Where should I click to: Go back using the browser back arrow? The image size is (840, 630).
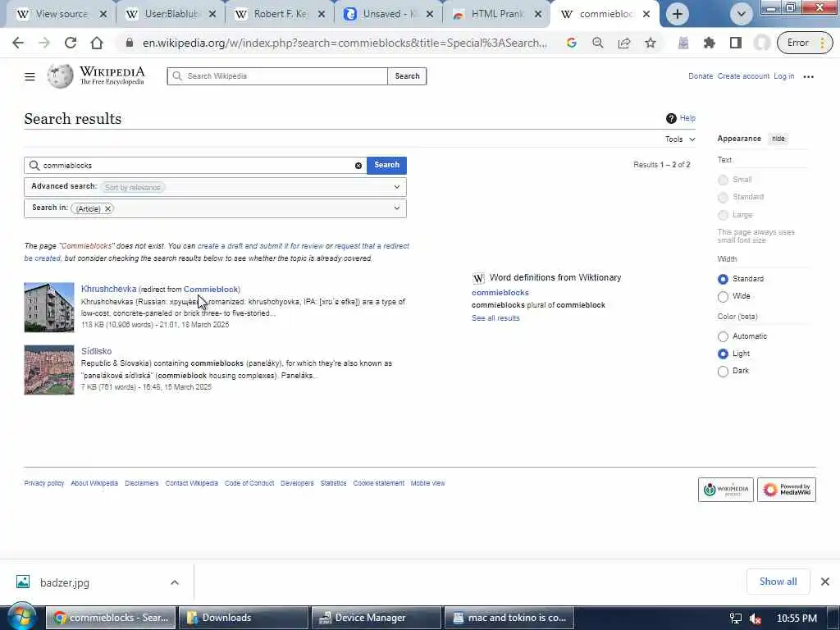click(18, 43)
